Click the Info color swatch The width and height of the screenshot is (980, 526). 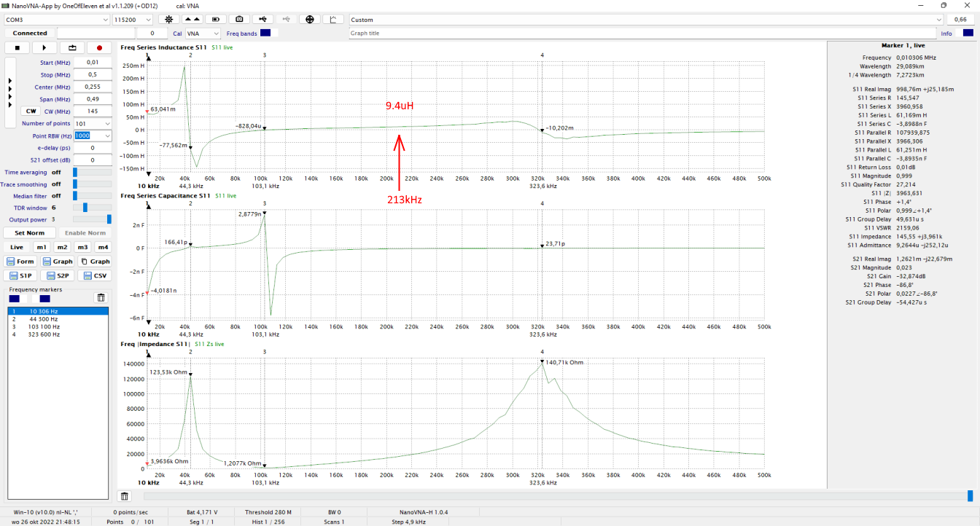pyautogui.click(x=968, y=33)
